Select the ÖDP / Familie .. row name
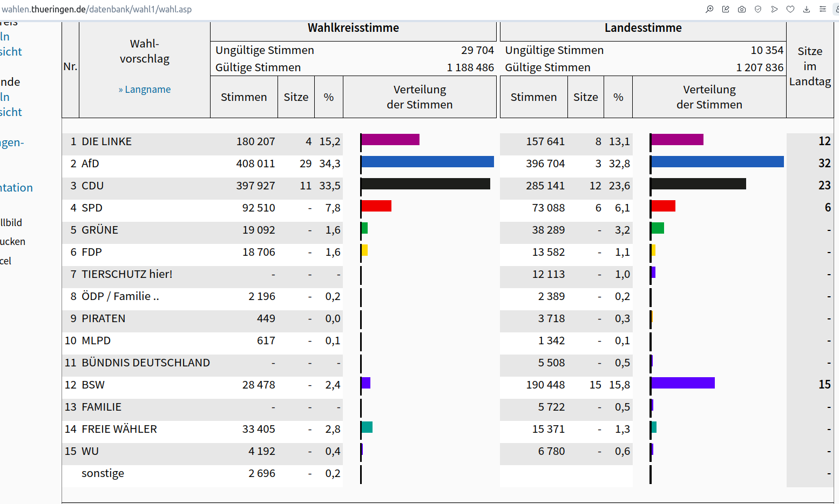 click(120, 296)
